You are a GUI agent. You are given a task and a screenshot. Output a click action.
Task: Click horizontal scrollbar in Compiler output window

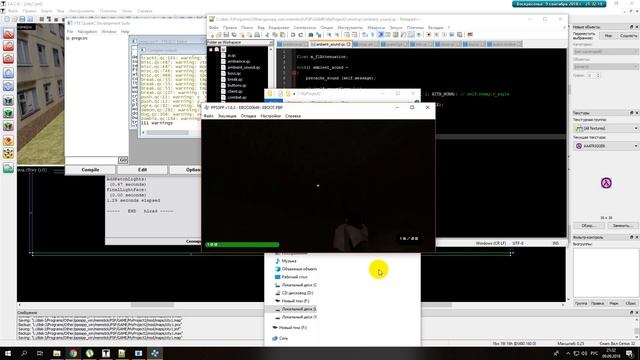pyautogui.click(x=167, y=132)
